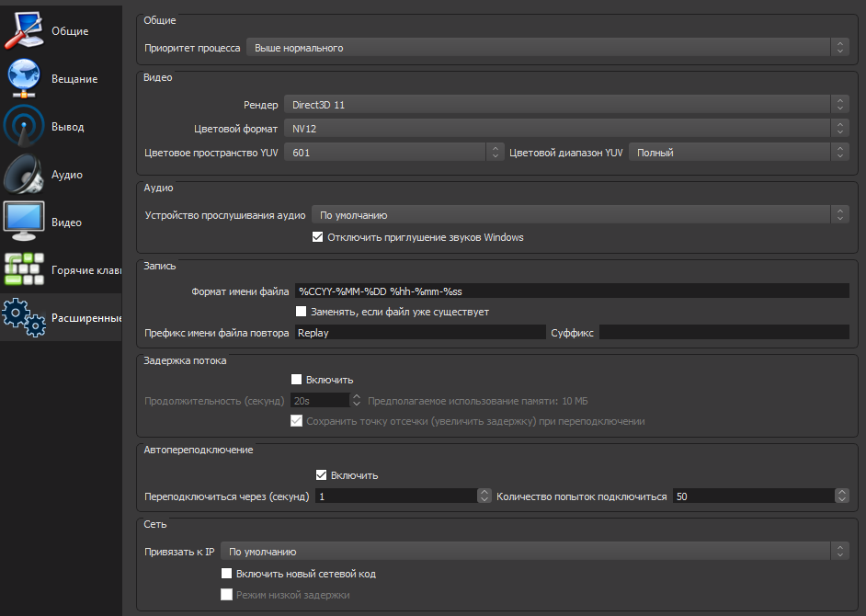
Task: Click the Формат имени файла input field
Action: click(572, 291)
